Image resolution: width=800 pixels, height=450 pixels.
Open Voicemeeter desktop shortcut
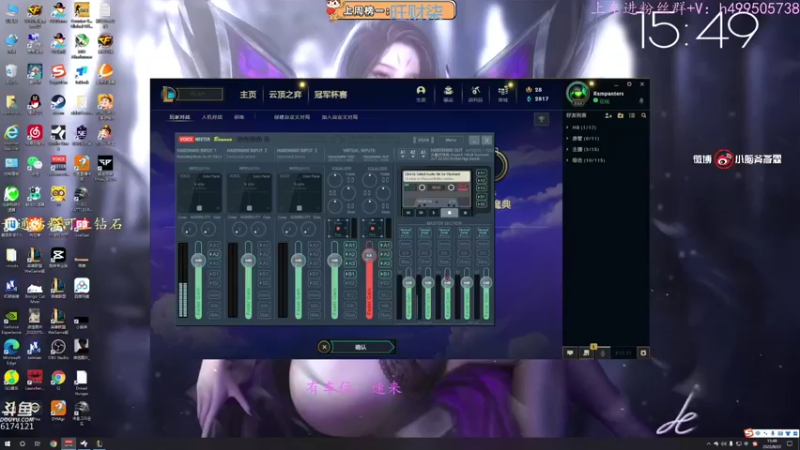(x=58, y=166)
